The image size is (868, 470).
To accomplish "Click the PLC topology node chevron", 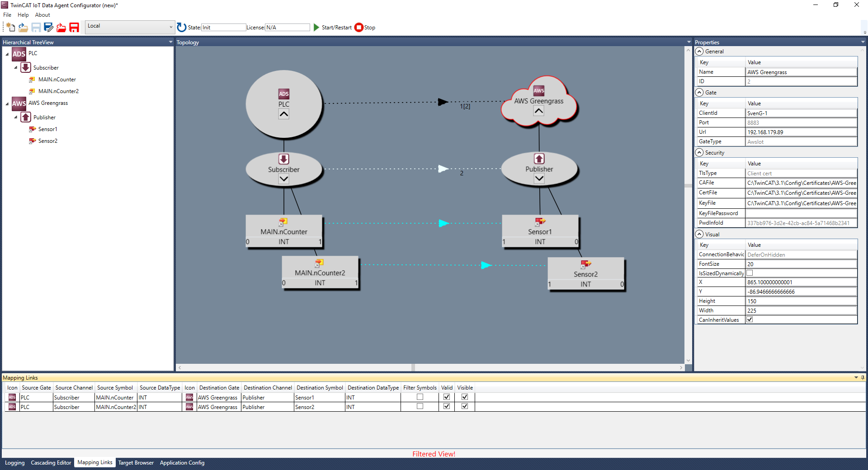I will [x=283, y=114].
